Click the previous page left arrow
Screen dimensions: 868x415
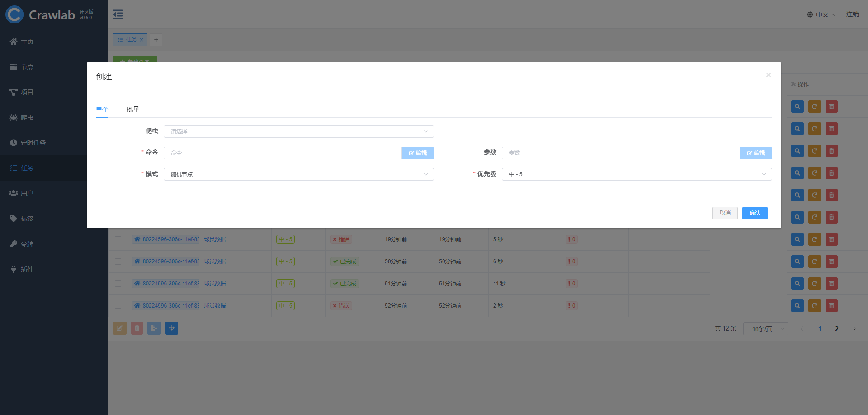click(802, 329)
